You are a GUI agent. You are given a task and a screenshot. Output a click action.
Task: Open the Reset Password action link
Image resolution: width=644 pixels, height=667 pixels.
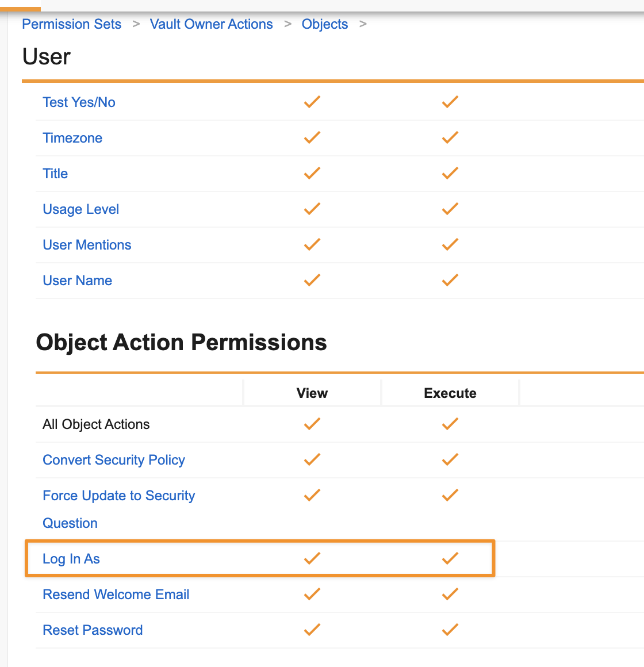click(x=93, y=630)
